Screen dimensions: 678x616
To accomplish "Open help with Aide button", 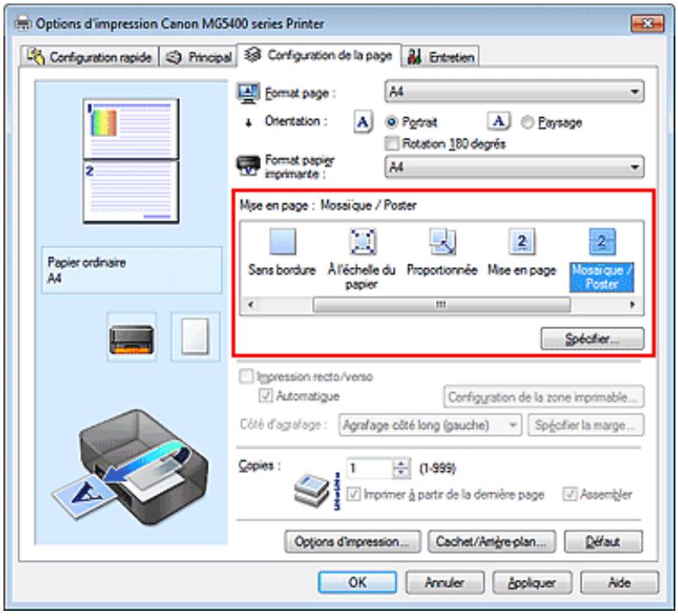I will [x=619, y=582].
